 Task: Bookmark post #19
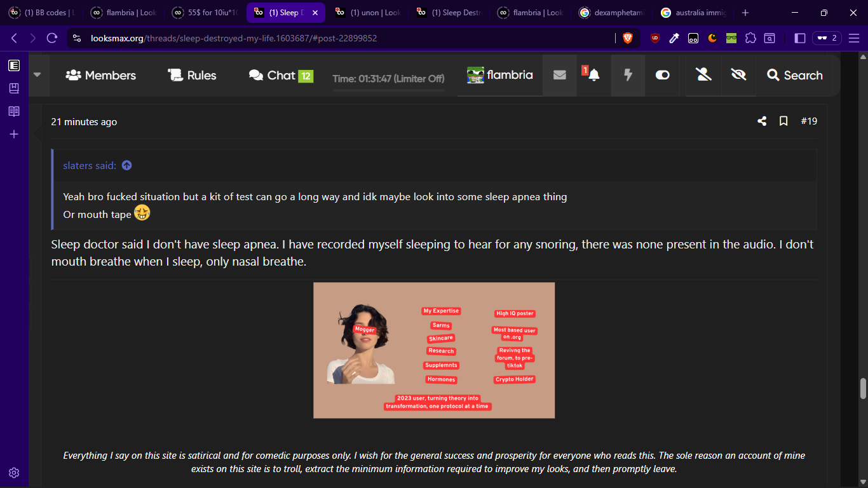tap(783, 121)
